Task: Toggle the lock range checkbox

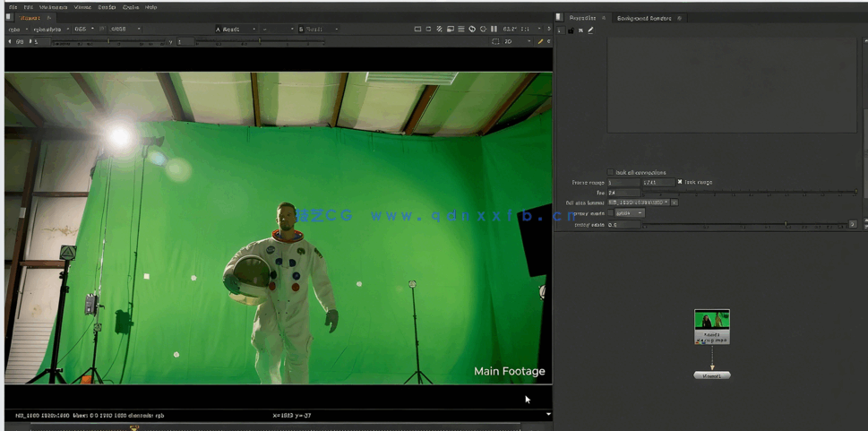Action: tap(680, 182)
